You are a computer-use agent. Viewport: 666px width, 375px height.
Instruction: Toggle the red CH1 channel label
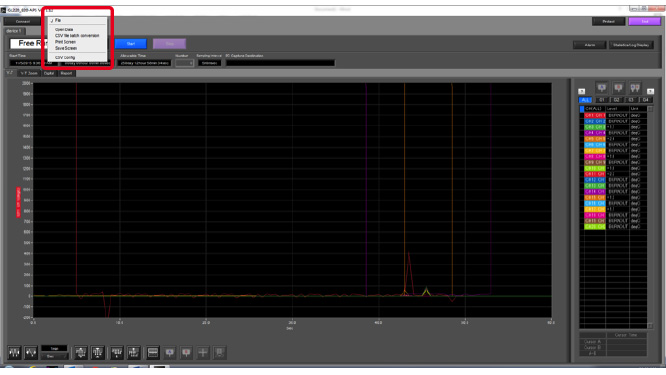[595, 115]
